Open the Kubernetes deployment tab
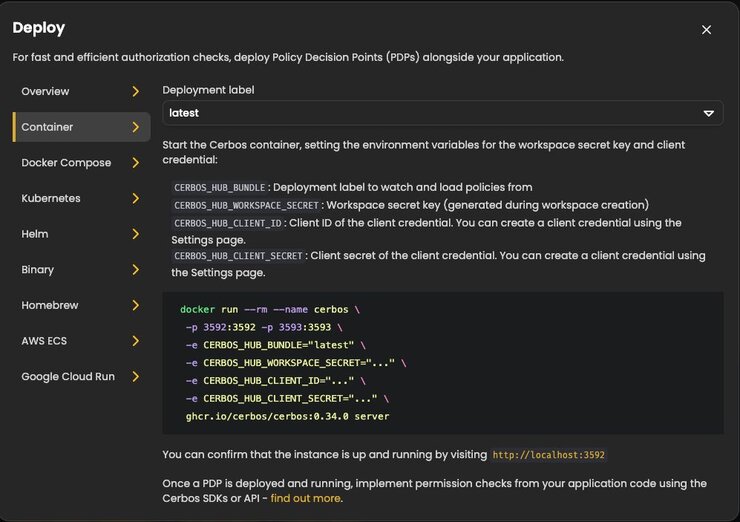 click(x=81, y=198)
